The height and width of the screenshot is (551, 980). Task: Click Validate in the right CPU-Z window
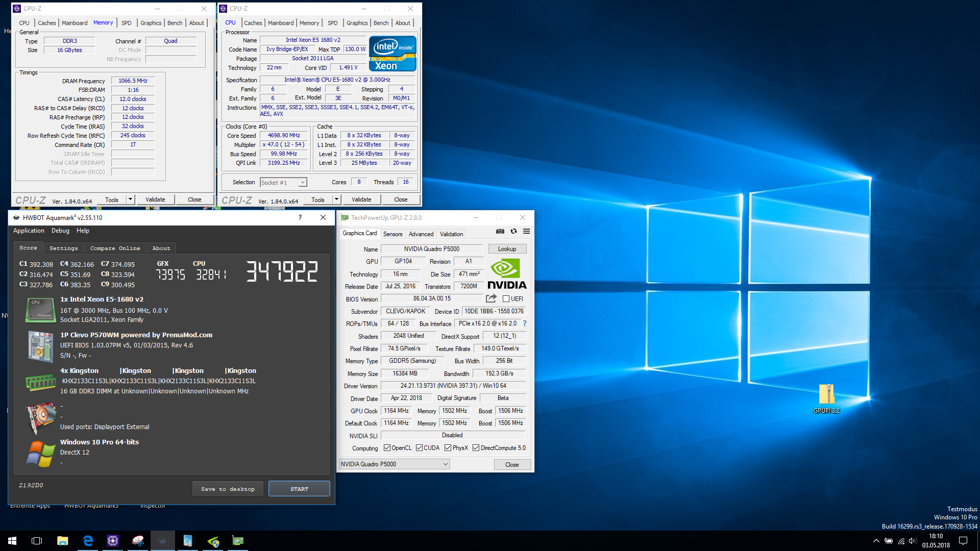pyautogui.click(x=361, y=199)
